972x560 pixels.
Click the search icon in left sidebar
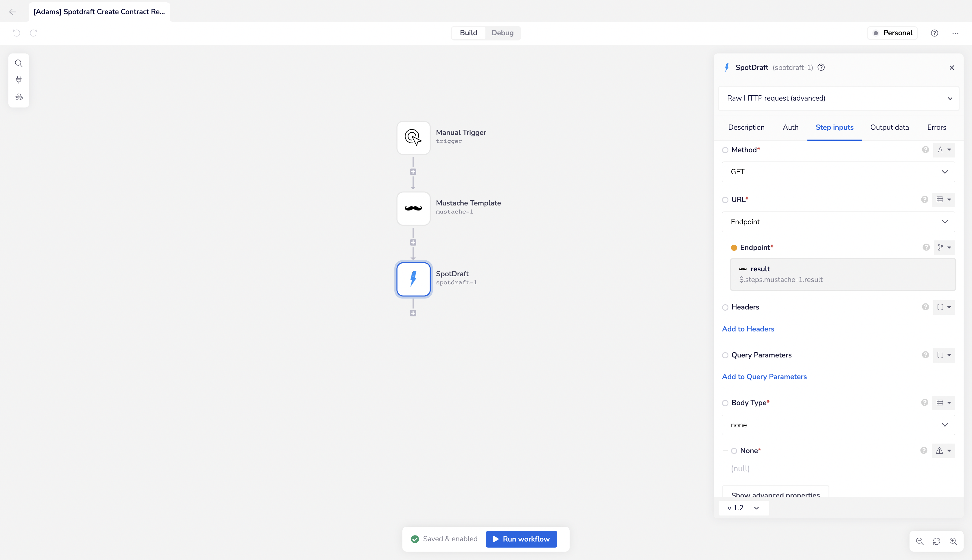pos(19,63)
